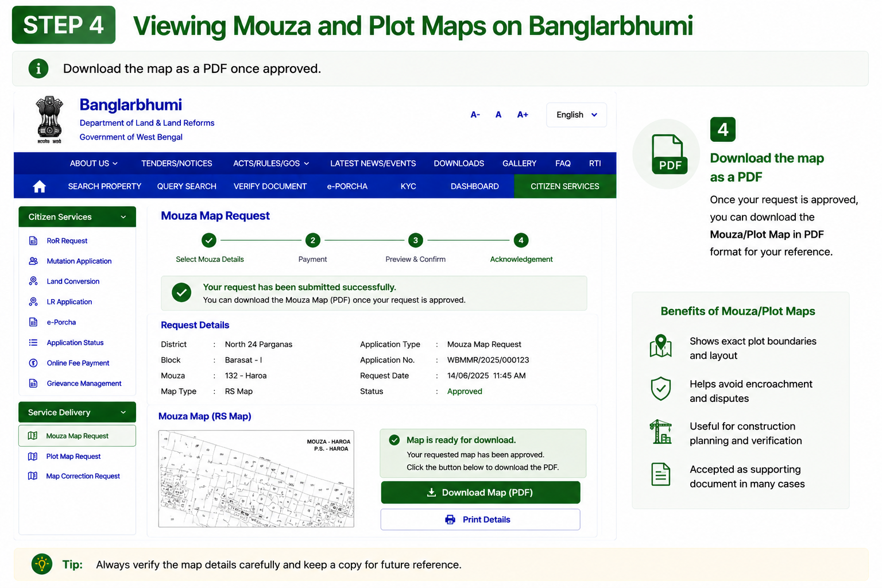Click the Application Status list icon
Image resolution: width=882 pixels, height=588 pixels.
(33, 342)
